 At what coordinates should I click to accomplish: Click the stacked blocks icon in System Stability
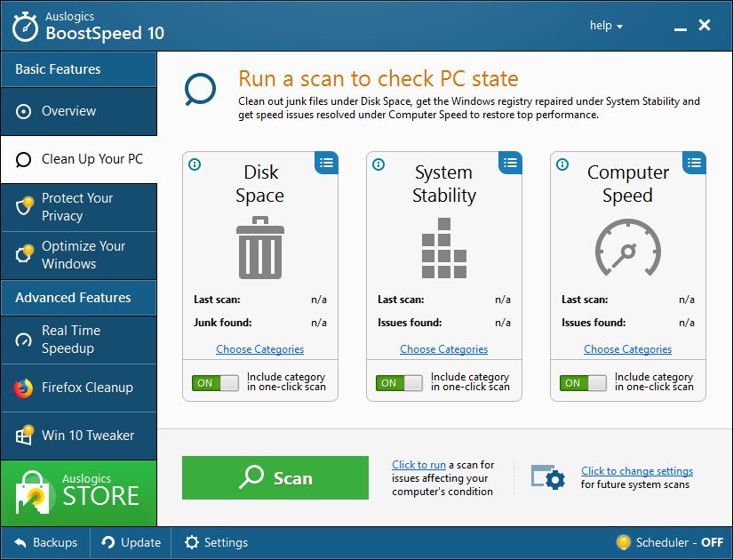click(444, 248)
